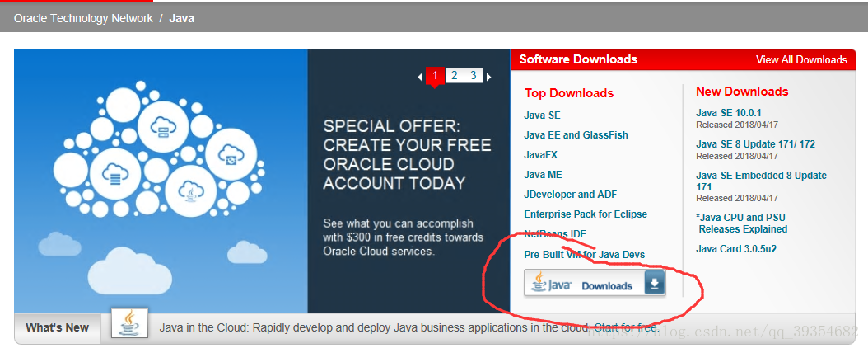
Task: Open Oracle Technology Network breadcrumb
Action: click(83, 18)
